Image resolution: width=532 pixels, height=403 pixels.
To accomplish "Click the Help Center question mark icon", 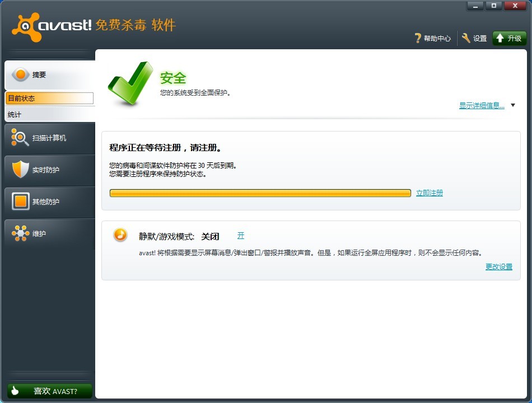I will pos(417,38).
